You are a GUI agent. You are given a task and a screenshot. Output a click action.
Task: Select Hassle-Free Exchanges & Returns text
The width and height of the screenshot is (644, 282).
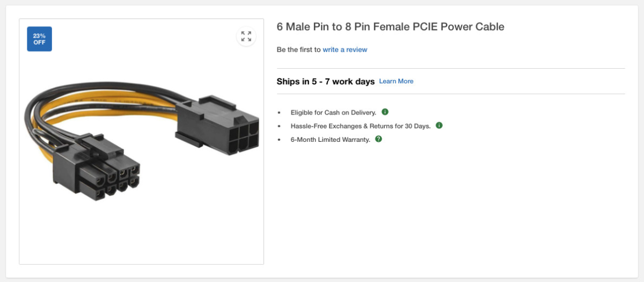coord(361,126)
